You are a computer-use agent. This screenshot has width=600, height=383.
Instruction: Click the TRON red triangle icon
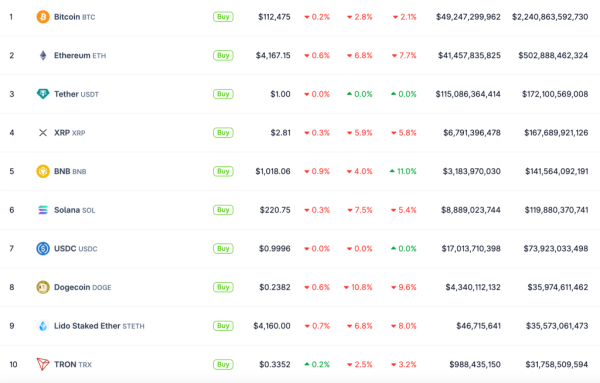43,364
